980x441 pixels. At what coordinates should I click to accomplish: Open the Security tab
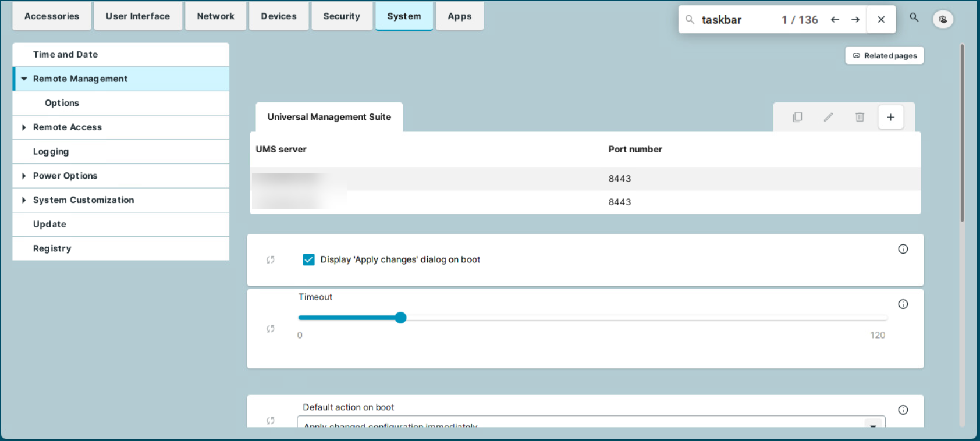[342, 16]
